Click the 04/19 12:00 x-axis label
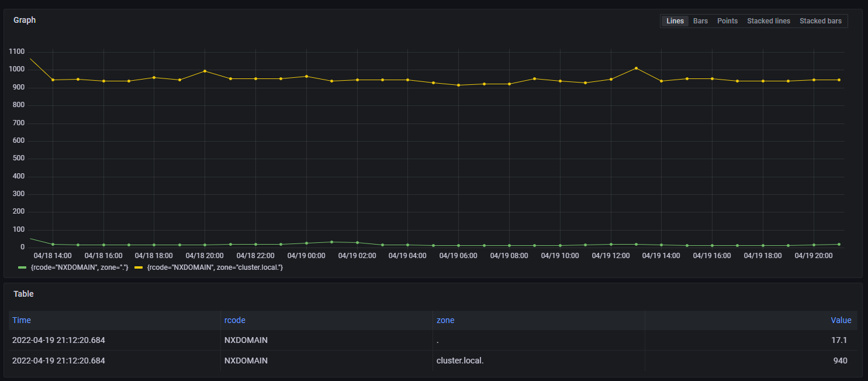Image resolution: width=868 pixels, height=381 pixels. click(610, 256)
